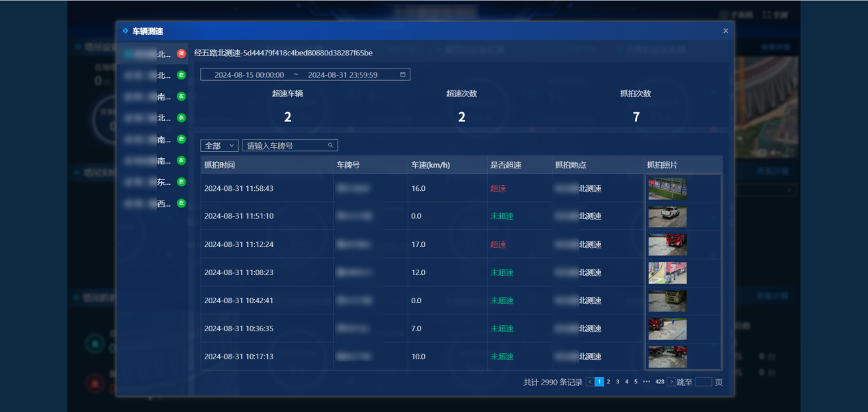Click the 跳至 page number input box

(x=703, y=382)
